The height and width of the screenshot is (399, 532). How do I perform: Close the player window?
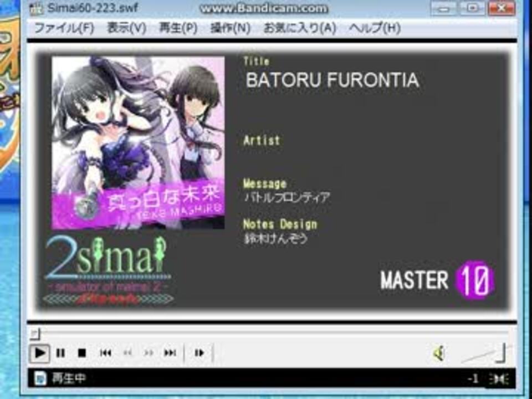coord(502,8)
